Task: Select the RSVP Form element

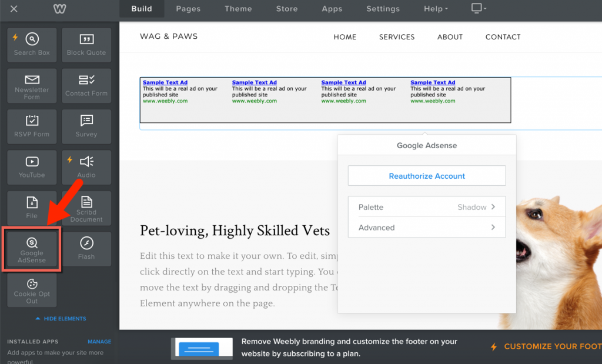Action: pos(32,126)
